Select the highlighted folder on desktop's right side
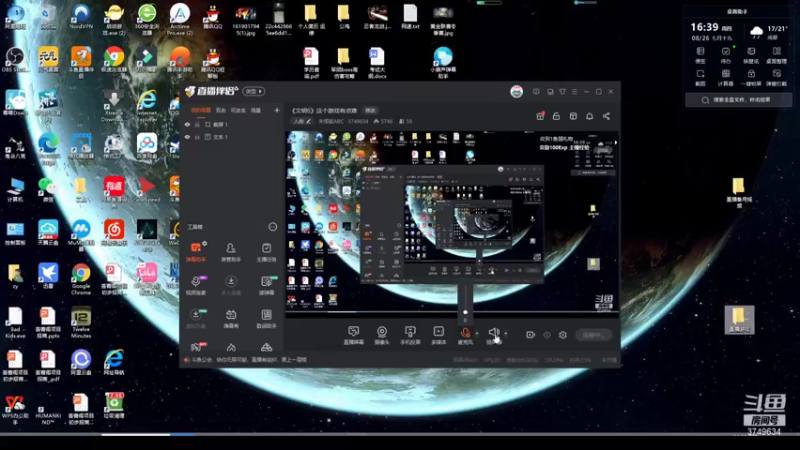800x450 pixels. coord(739,320)
